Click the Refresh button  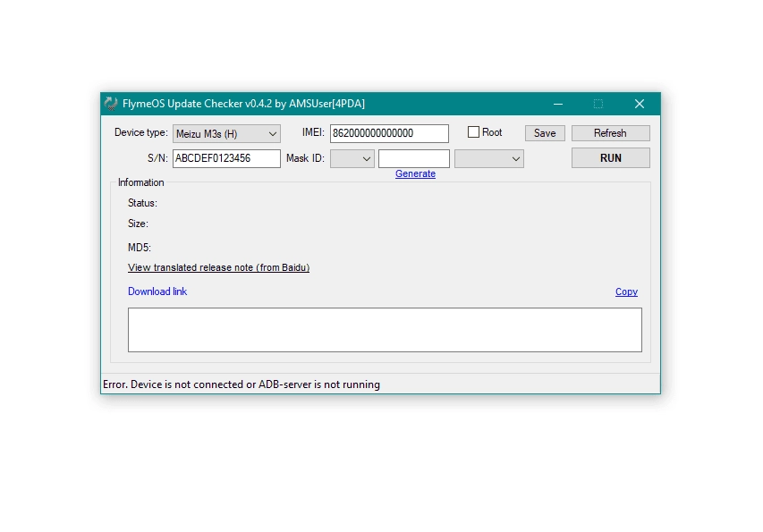[x=610, y=133]
